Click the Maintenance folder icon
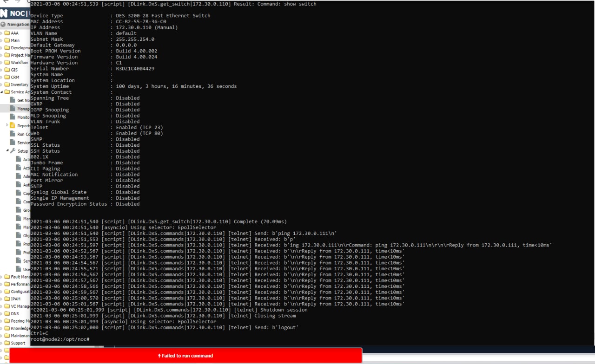Viewport: 595px width, 364px height. (7, 336)
